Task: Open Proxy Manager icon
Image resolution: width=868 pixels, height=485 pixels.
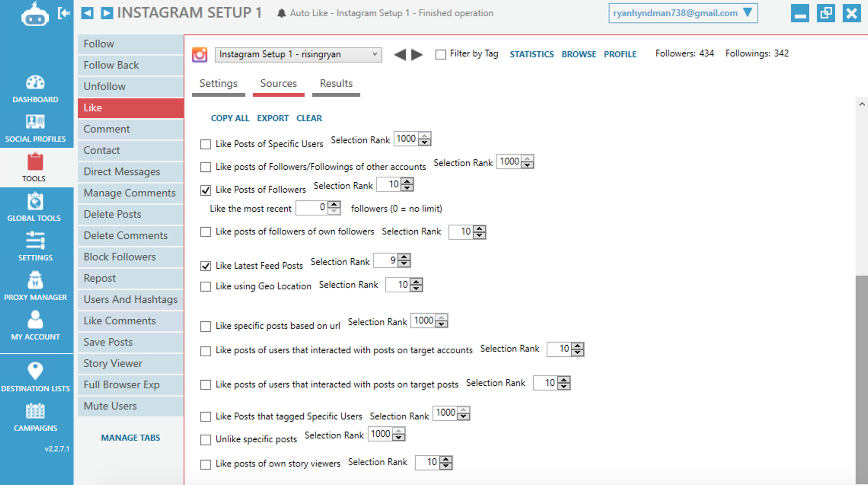Action: coord(35,280)
